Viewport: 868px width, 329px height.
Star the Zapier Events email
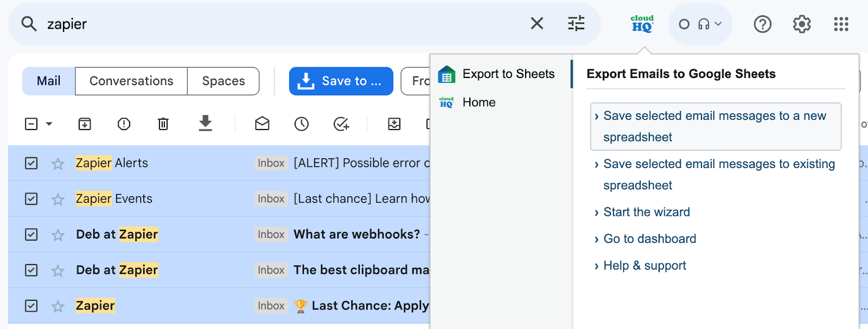[x=58, y=199]
